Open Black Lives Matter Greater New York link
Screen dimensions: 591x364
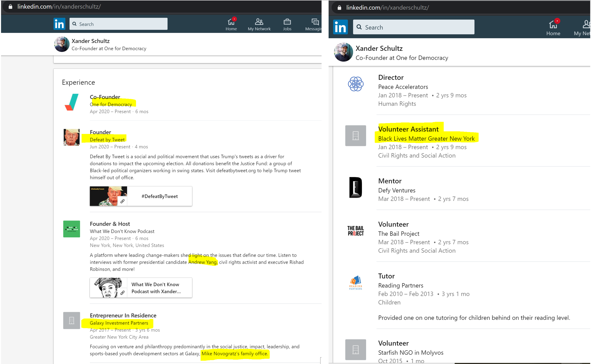click(426, 139)
